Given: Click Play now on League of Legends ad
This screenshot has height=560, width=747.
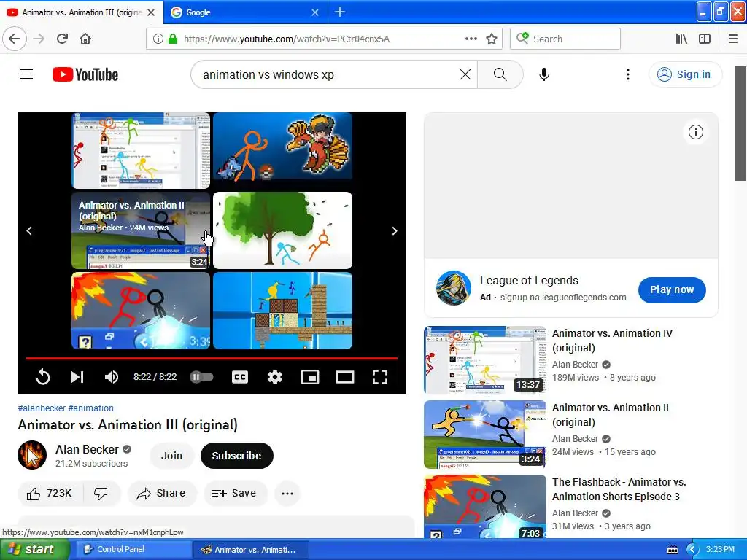Looking at the screenshot, I should click(672, 289).
